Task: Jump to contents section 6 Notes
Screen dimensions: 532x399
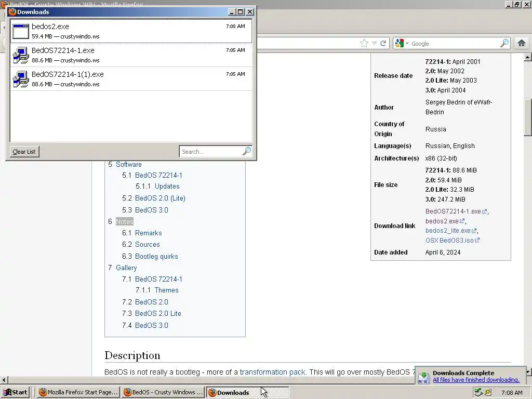Action: pos(125,221)
